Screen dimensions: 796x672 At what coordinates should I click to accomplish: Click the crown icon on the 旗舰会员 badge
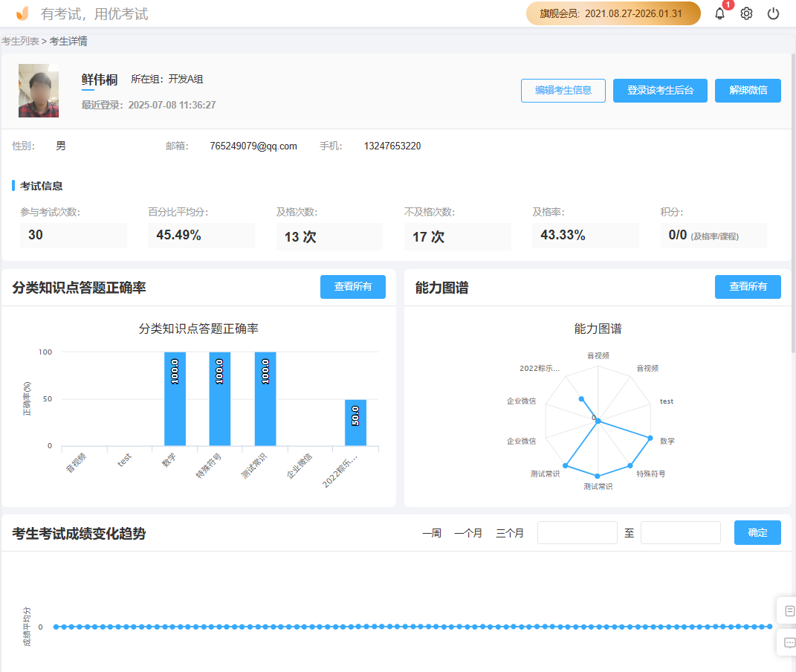click(534, 13)
